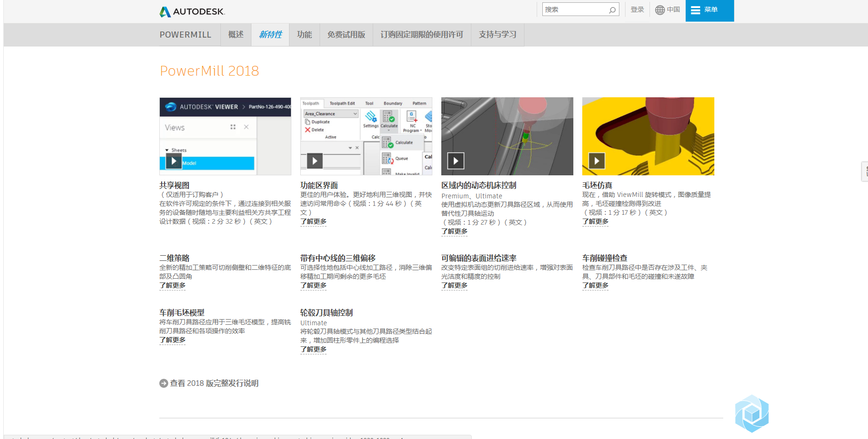Click the 毛坯仿真 heading
The width and height of the screenshot is (868, 439).
tap(597, 185)
